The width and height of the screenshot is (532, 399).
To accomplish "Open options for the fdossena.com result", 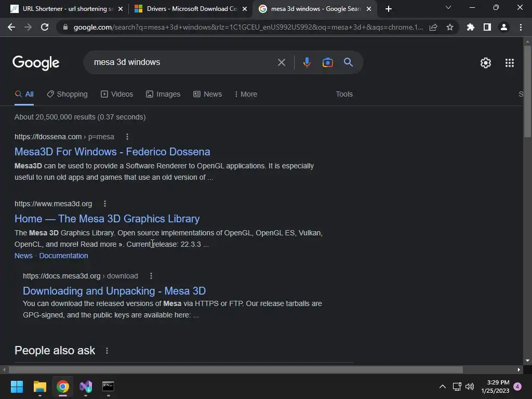I will tap(127, 137).
